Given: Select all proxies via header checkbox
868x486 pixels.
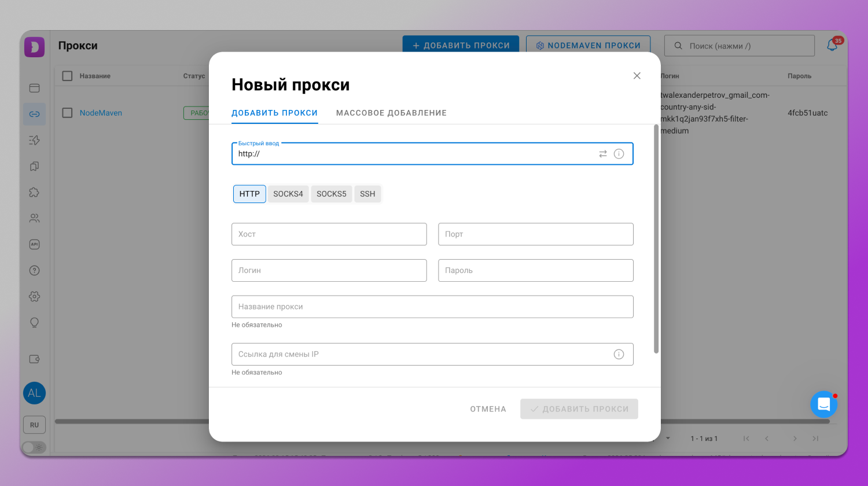Looking at the screenshot, I should [x=67, y=76].
